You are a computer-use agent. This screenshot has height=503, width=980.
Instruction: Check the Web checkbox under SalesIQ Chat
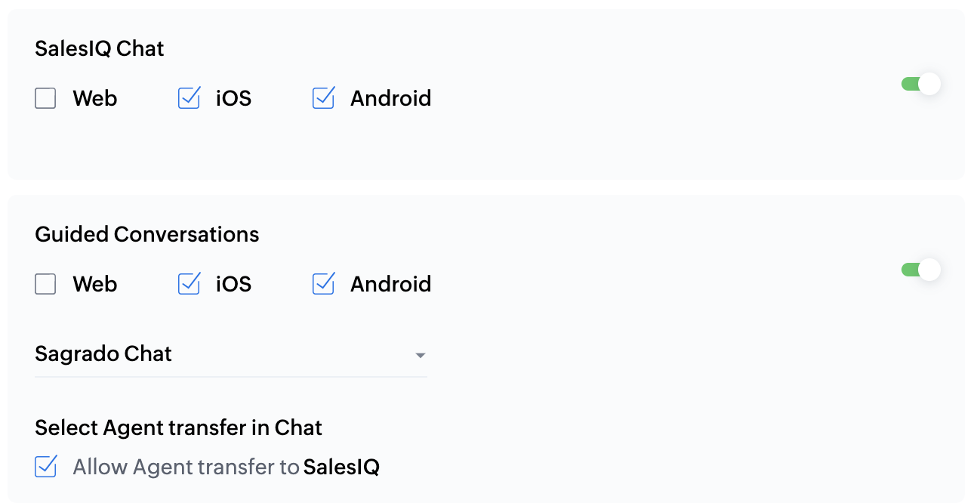coord(45,98)
